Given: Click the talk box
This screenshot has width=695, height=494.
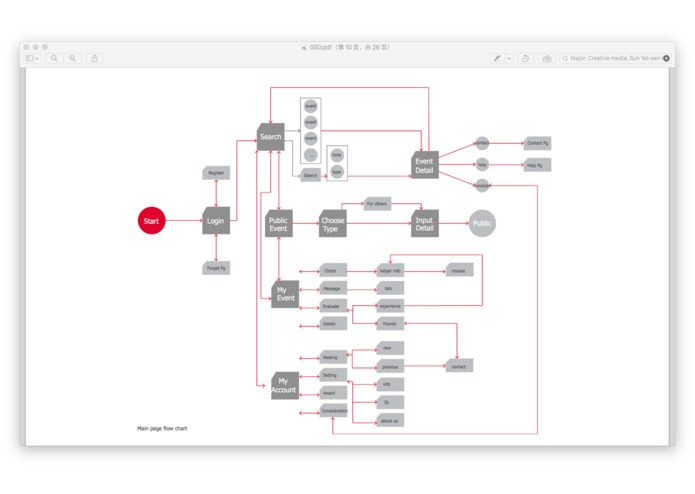Looking at the screenshot, I should click(390, 288).
